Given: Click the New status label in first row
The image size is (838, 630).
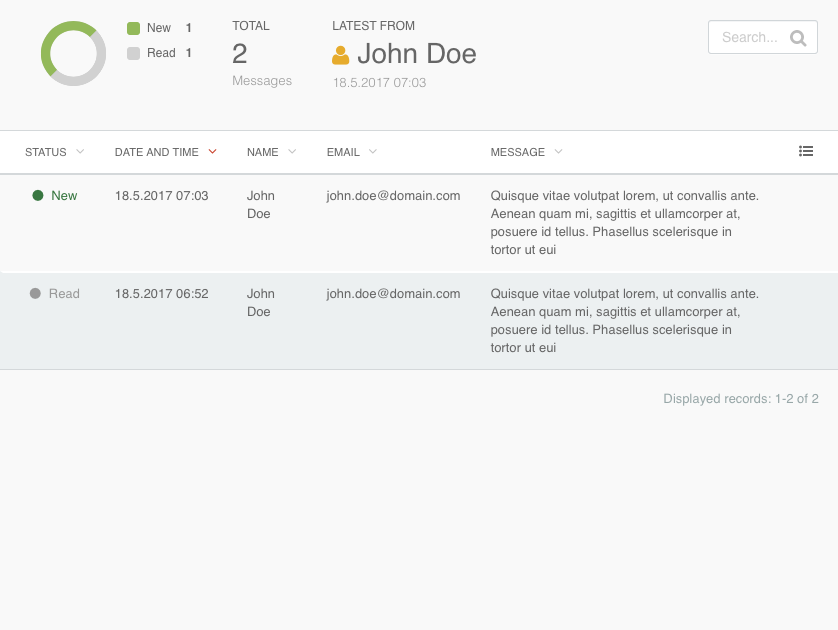Looking at the screenshot, I should click(x=64, y=196).
